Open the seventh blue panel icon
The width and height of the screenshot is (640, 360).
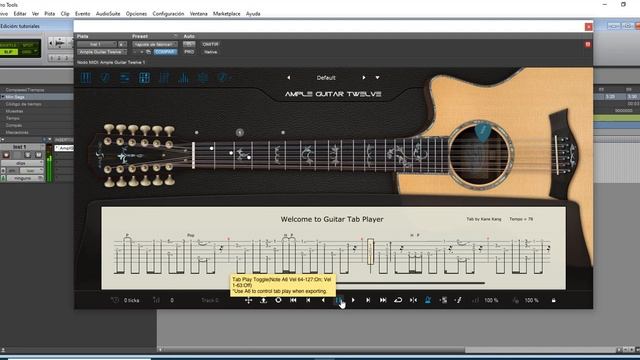pyautogui.click(x=203, y=78)
